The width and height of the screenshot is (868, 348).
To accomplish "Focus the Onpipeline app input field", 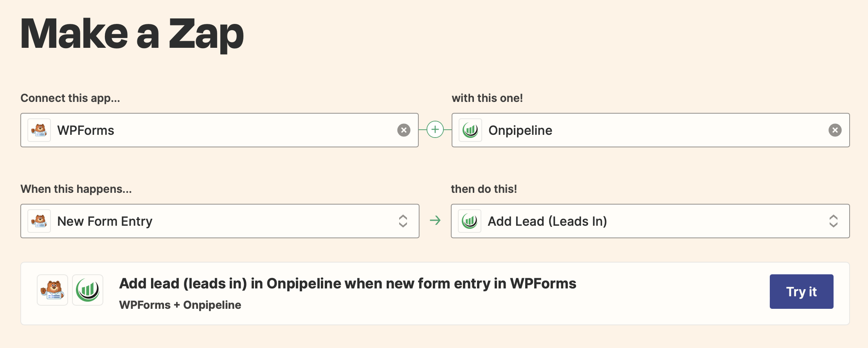I will click(x=650, y=130).
